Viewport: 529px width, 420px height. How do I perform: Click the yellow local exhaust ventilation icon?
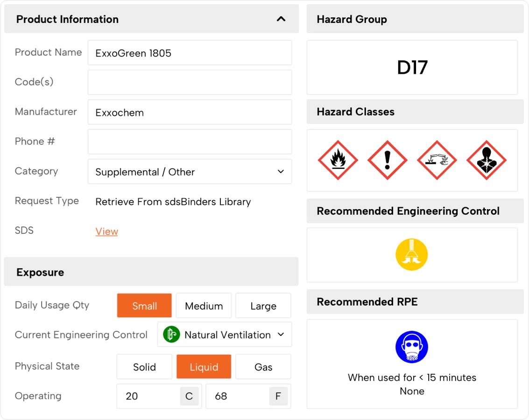click(x=412, y=254)
